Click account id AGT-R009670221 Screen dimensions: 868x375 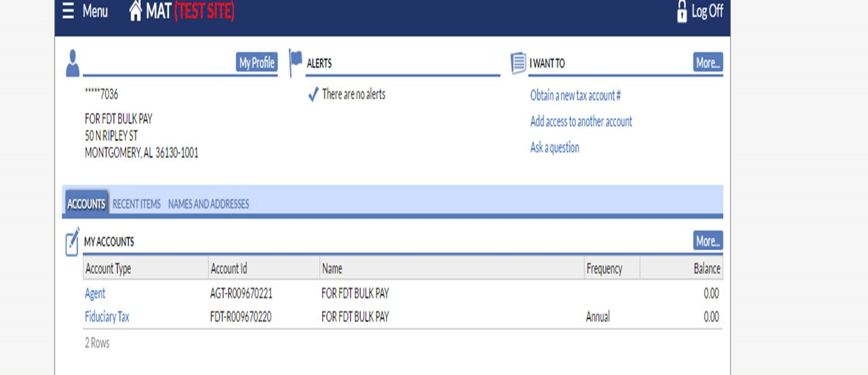pyautogui.click(x=242, y=293)
